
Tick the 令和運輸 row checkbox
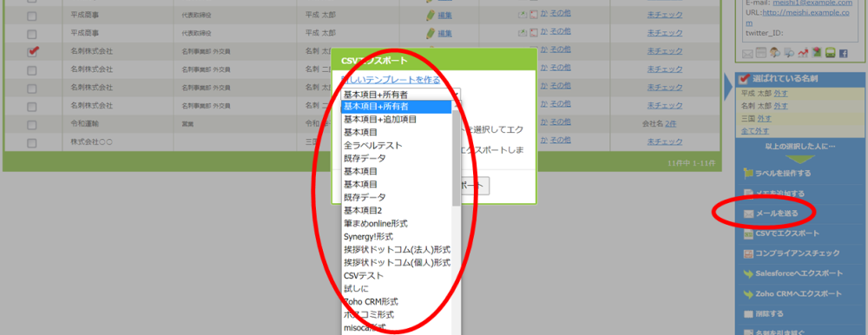click(x=32, y=125)
